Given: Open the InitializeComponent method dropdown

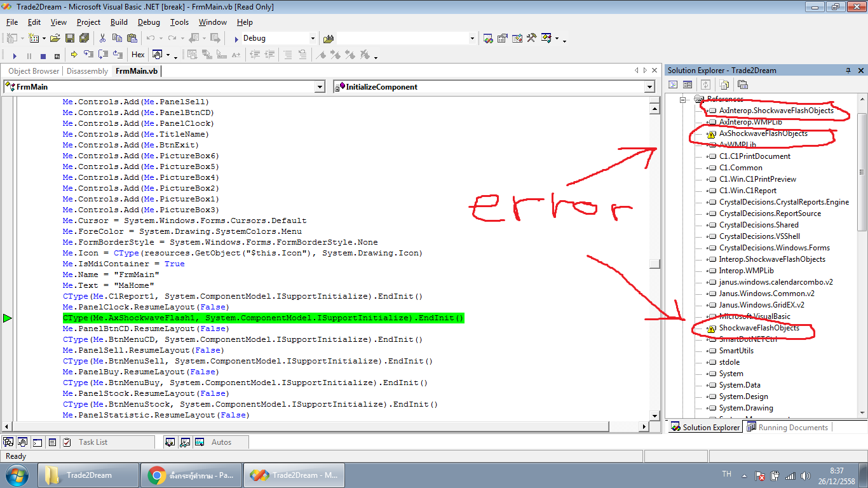Looking at the screenshot, I should pos(649,87).
